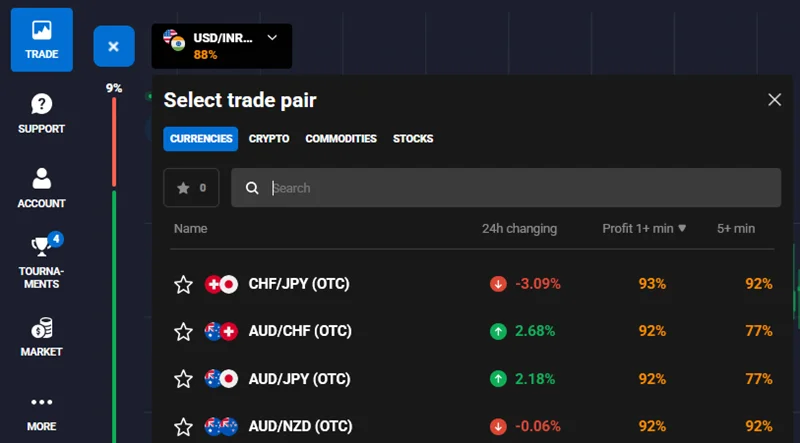800x443 pixels.
Task: Focus the Search input field
Action: pos(506,188)
